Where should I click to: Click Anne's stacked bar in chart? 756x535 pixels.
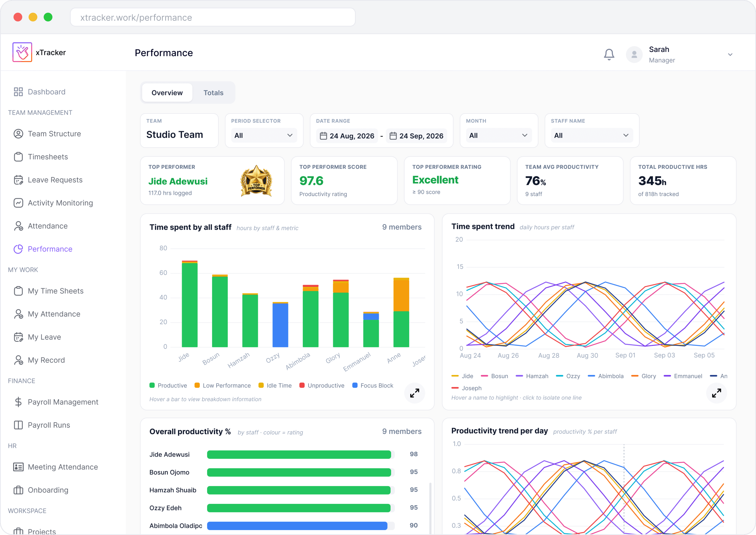[x=401, y=312]
